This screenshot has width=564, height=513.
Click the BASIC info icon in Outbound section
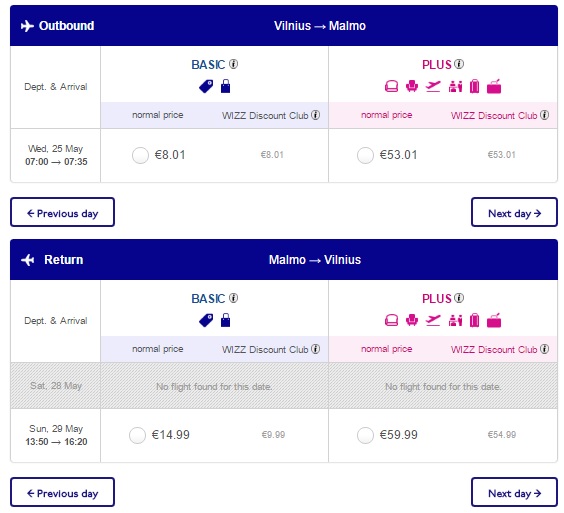(233, 64)
